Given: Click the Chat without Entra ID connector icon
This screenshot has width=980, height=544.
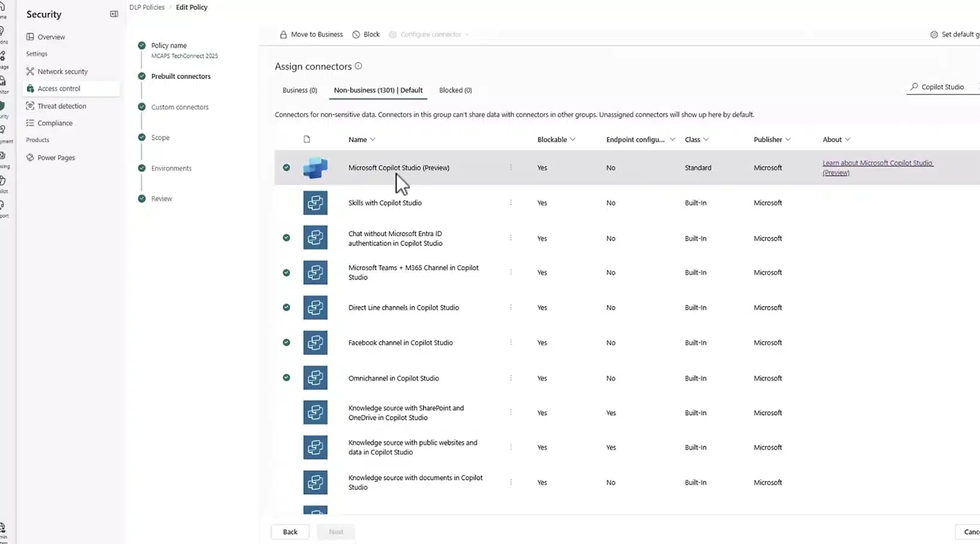Looking at the screenshot, I should coord(315,238).
